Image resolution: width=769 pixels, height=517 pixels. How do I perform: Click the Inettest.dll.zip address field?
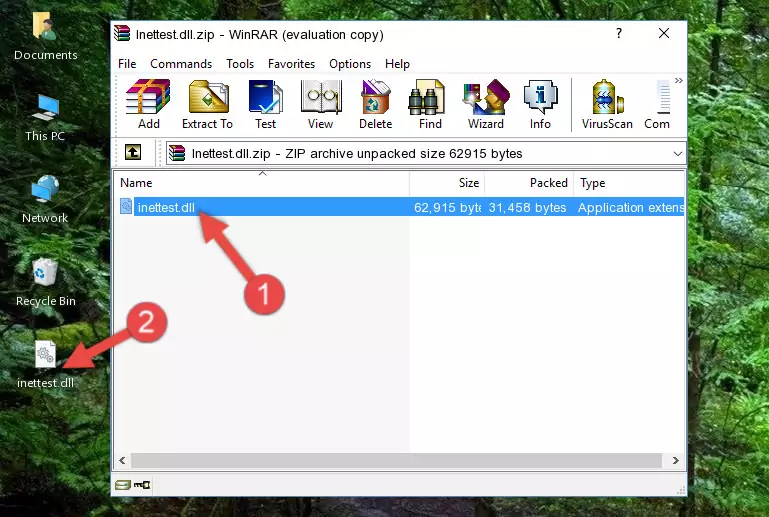426,154
